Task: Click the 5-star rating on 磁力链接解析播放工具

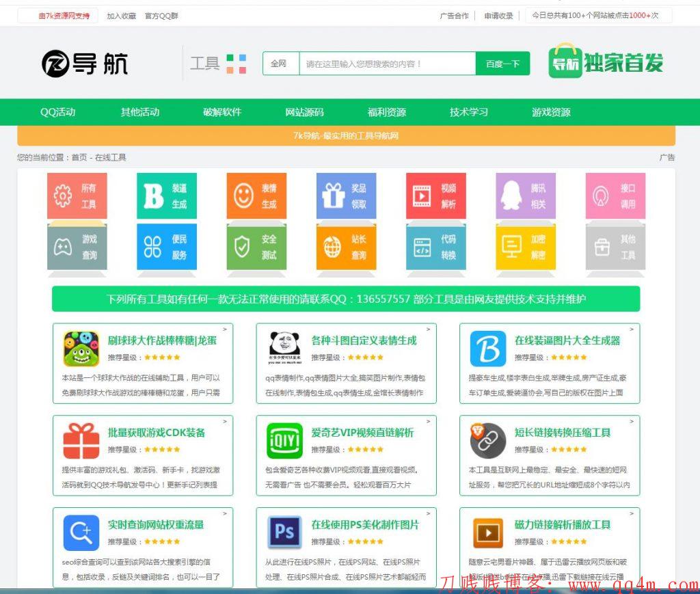Action: (x=569, y=541)
